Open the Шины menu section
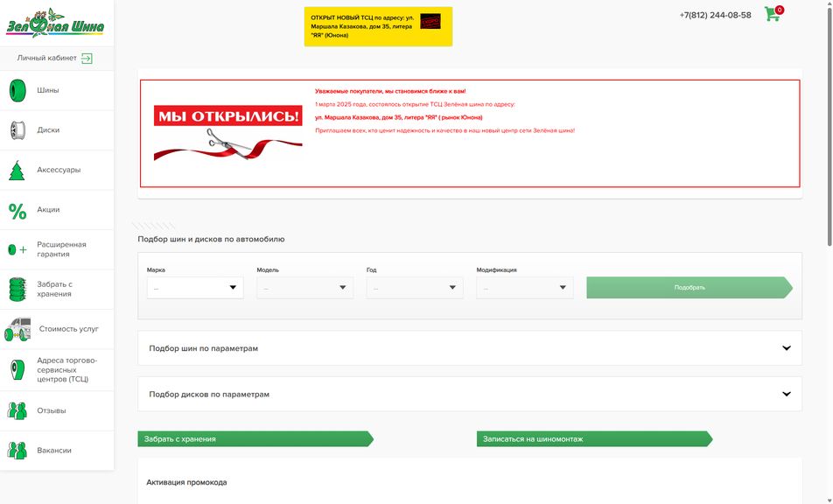This screenshot has width=833, height=504. [x=57, y=90]
